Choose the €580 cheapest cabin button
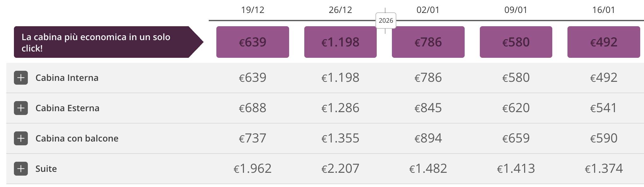Viewport: 644px width, 187px height. pyautogui.click(x=516, y=42)
